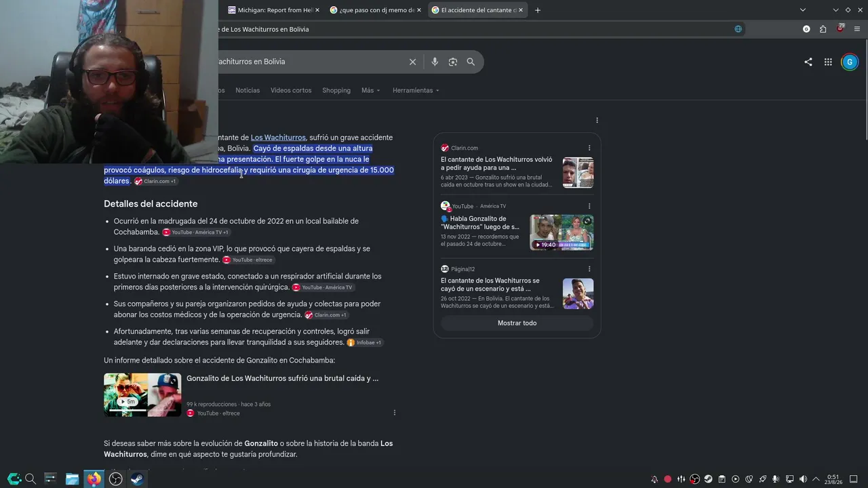The image size is (868, 488).
Task: Open 'Habla Gonzalito de Wachiturros' video link
Action: click(x=480, y=223)
